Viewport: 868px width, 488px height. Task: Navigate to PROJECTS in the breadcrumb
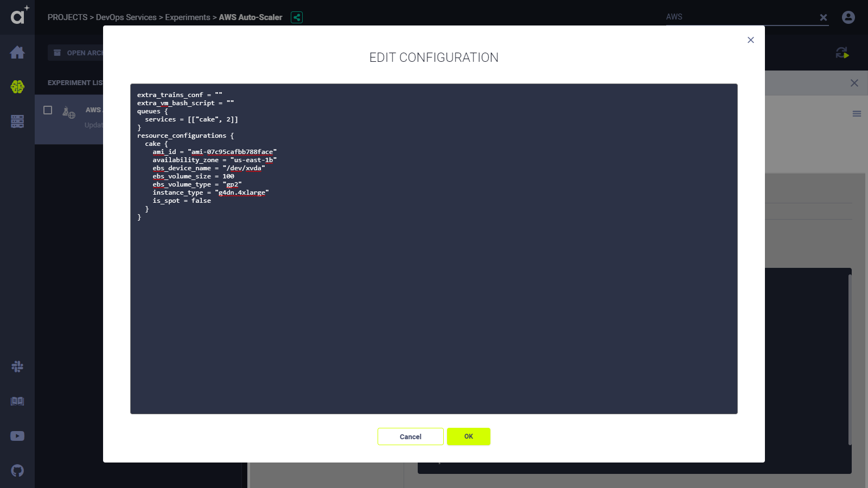coord(67,17)
